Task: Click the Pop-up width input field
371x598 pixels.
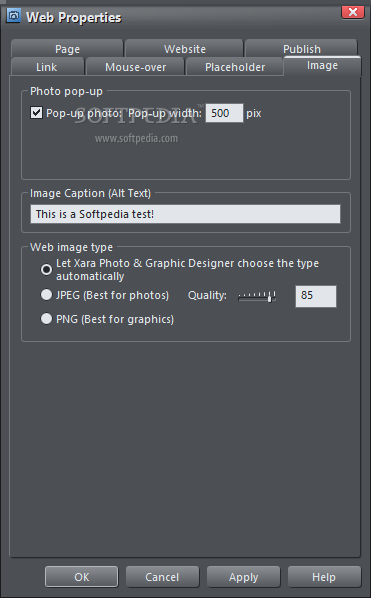Action: [x=224, y=113]
